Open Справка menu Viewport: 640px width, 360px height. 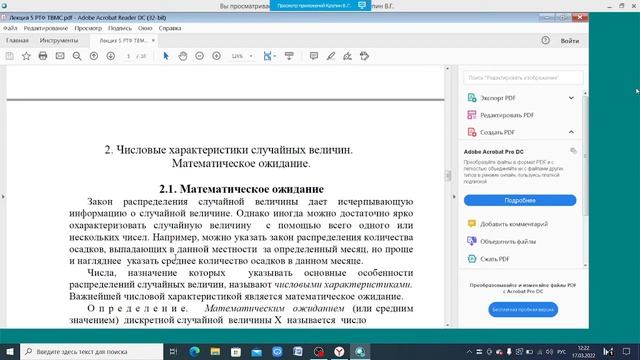170,28
